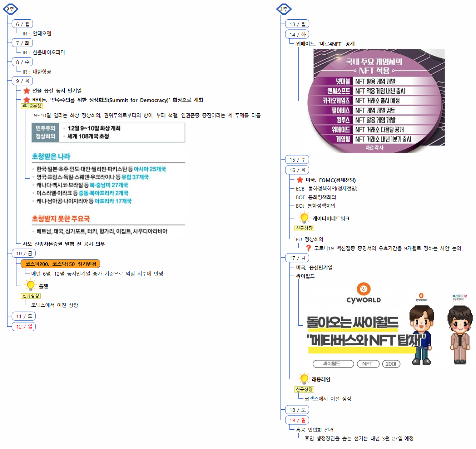Click the 후임 행정장관을 뽑는 선거 note
This screenshot has width=476, height=449.
point(359,438)
